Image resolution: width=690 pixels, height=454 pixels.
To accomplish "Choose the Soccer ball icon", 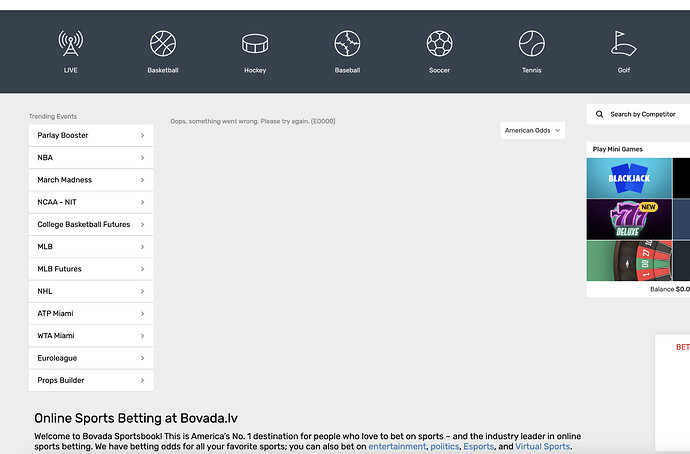I will pyautogui.click(x=439, y=44).
